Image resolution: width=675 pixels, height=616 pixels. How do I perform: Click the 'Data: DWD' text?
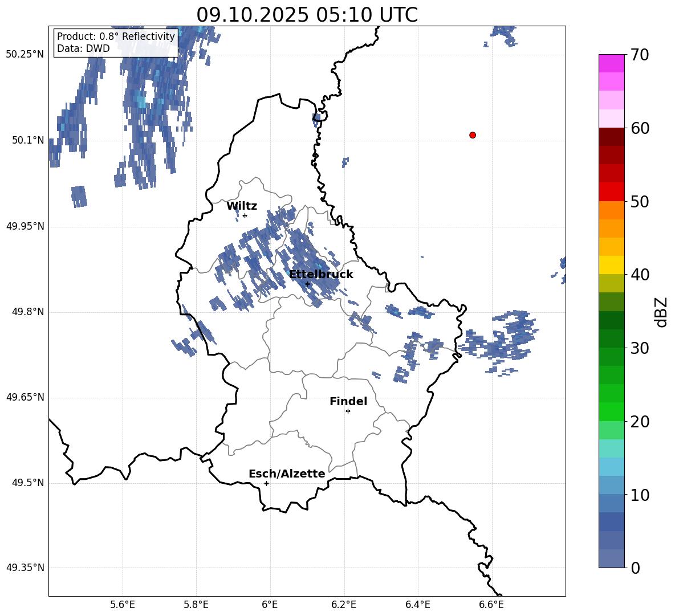pos(83,48)
